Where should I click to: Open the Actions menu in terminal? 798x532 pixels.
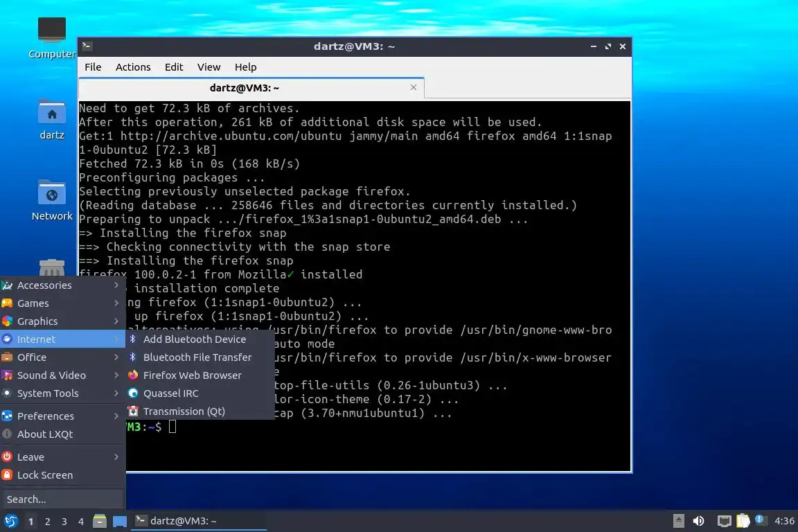[x=133, y=67]
